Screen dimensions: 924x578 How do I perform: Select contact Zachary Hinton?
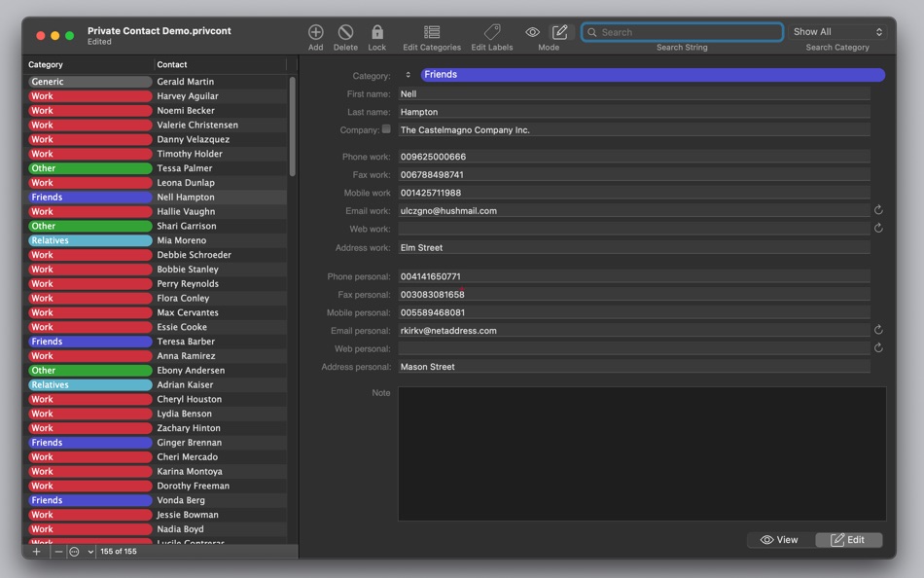(189, 427)
